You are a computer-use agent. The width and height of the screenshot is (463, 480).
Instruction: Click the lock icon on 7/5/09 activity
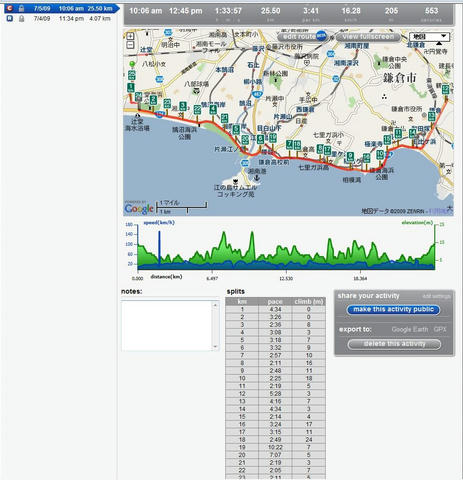(21, 8)
